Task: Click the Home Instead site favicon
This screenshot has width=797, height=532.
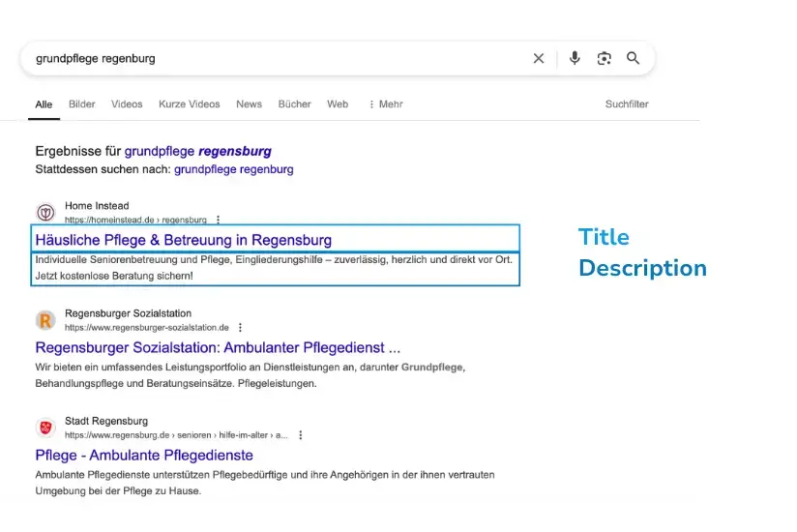Action: point(45,213)
